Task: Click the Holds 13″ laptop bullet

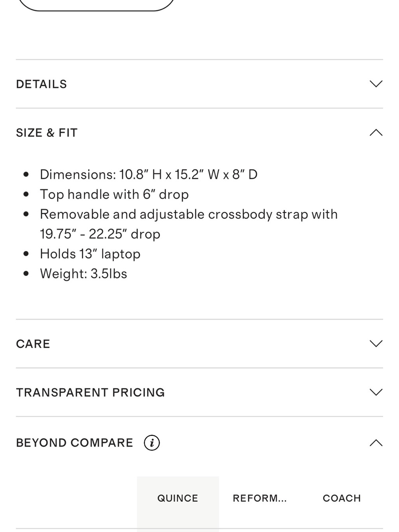Action: coord(90,254)
